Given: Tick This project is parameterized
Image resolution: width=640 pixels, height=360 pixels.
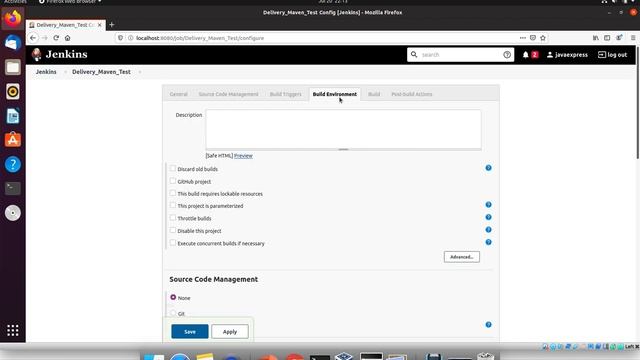Looking at the screenshot, I should (x=173, y=205).
